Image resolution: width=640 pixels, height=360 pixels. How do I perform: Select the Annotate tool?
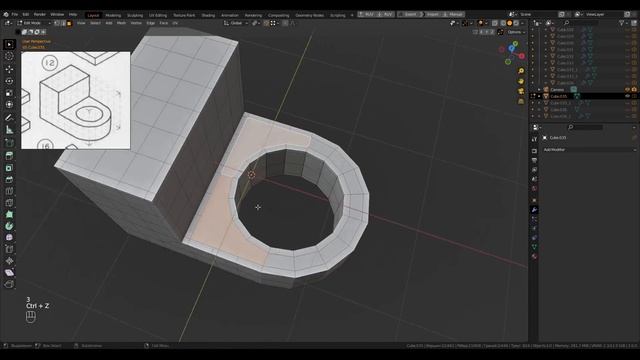[x=9, y=118]
